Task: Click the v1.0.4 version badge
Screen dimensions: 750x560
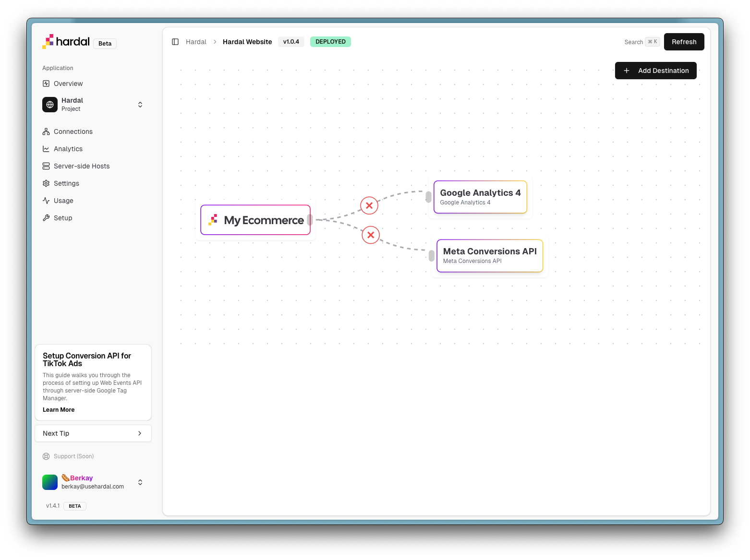Action: (x=291, y=42)
